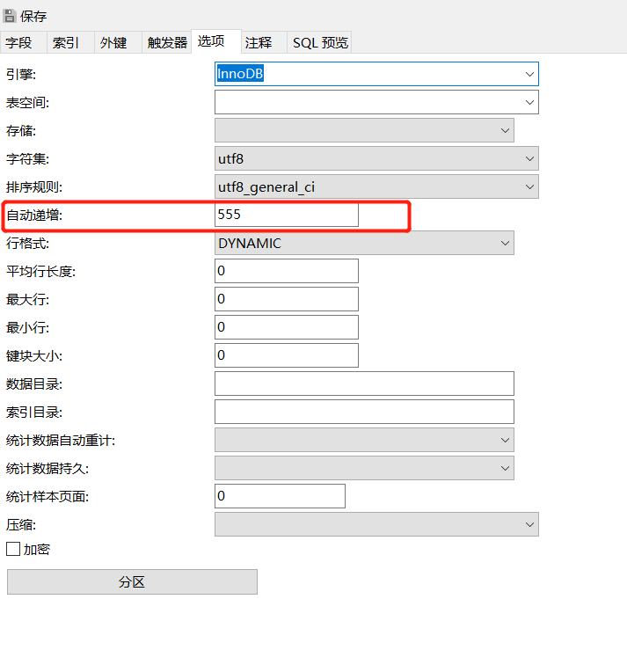Switch to the 注释 tab

pyautogui.click(x=259, y=42)
